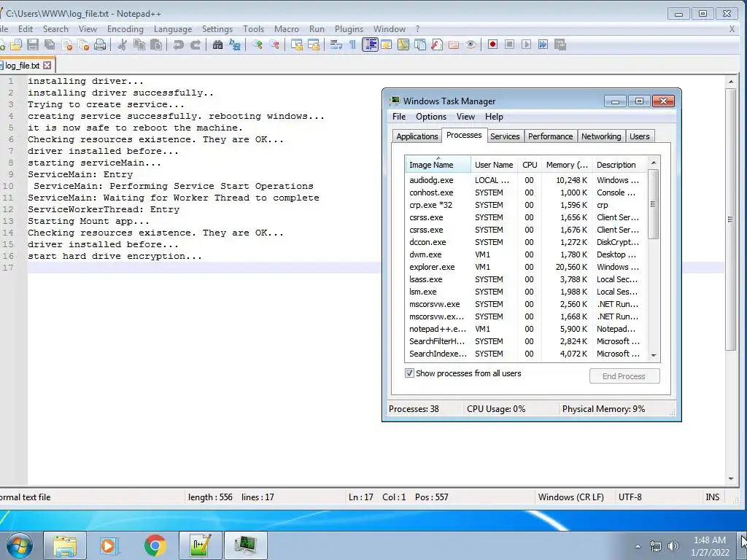
Task: Select the audiodg.exe process row
Action: (x=526, y=181)
